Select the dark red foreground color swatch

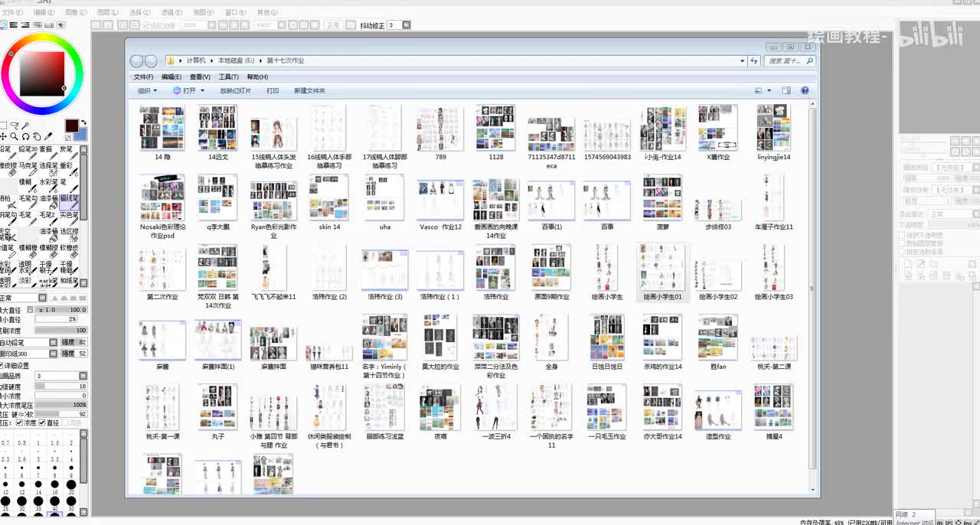click(72, 125)
